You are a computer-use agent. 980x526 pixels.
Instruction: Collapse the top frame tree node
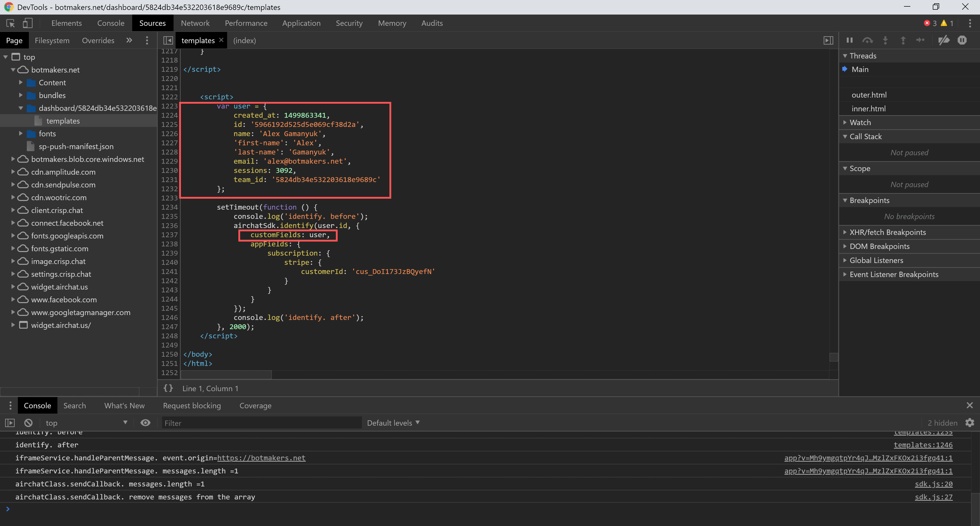[5, 57]
